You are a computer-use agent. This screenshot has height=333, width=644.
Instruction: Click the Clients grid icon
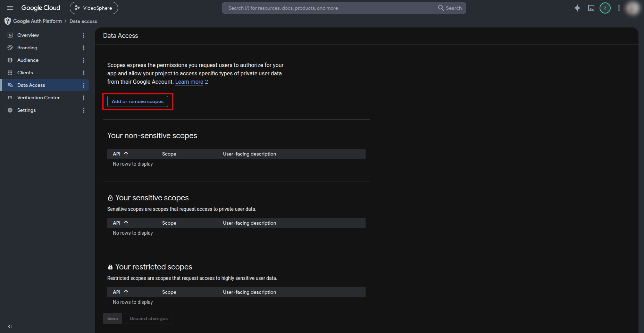tap(10, 73)
